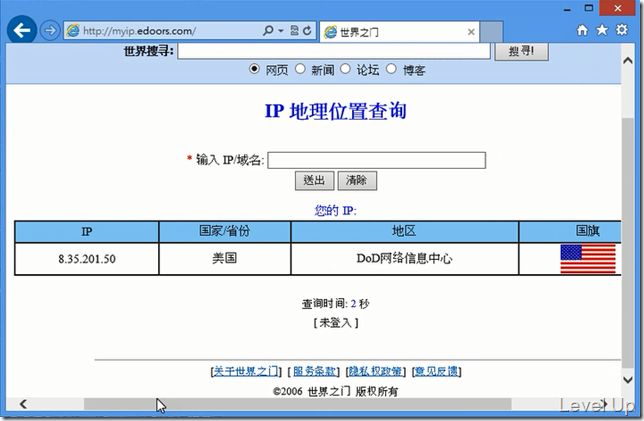Minimize the browser window
644x421 pixels.
567,9
